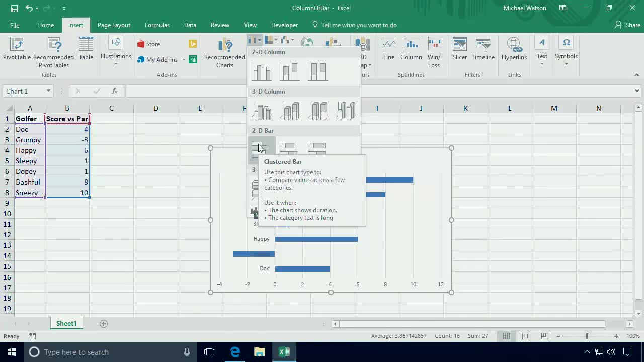Click the Text icon on the ribbon
644x362 pixels.
pyautogui.click(x=542, y=50)
